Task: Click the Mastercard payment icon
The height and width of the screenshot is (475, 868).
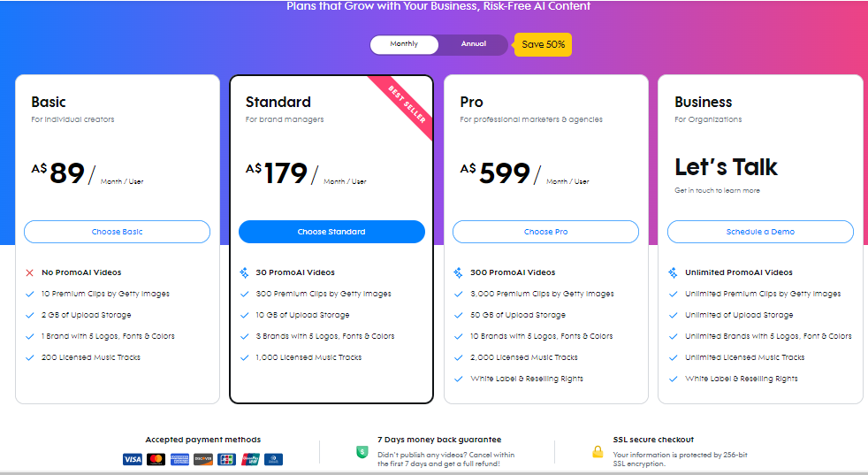Action: (156, 459)
